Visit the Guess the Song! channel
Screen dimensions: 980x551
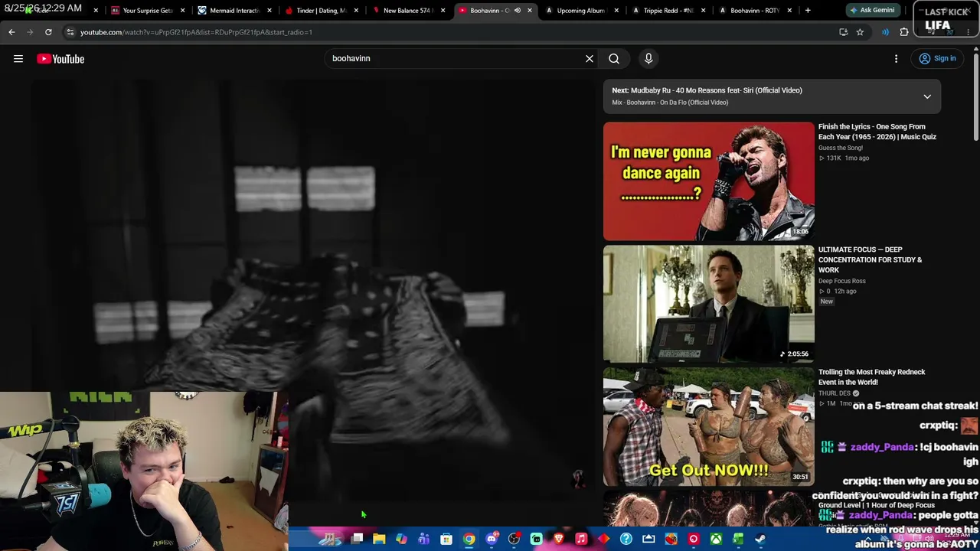[x=841, y=148]
